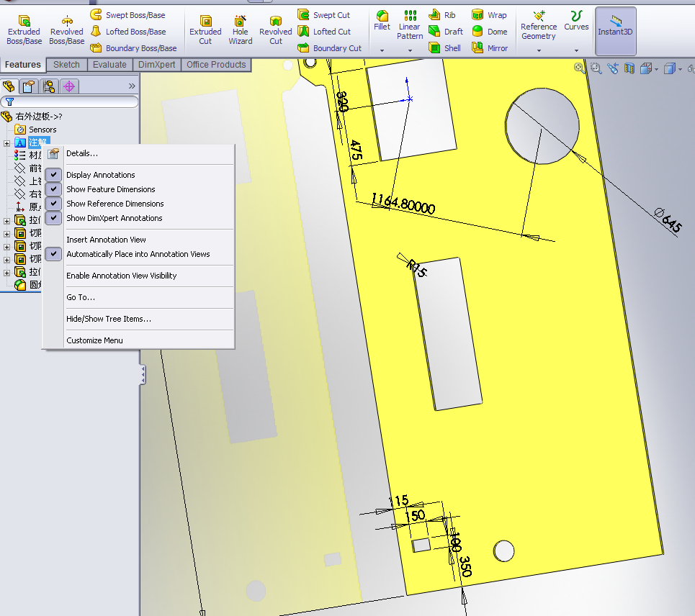This screenshot has height=616, width=695.
Task: Click the Lofted Cut tool
Action: coord(324,32)
